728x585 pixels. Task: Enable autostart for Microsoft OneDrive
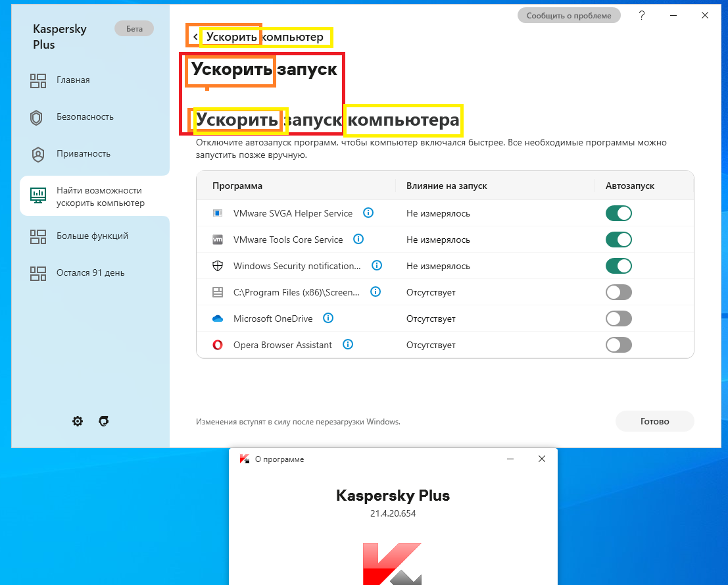click(x=619, y=318)
